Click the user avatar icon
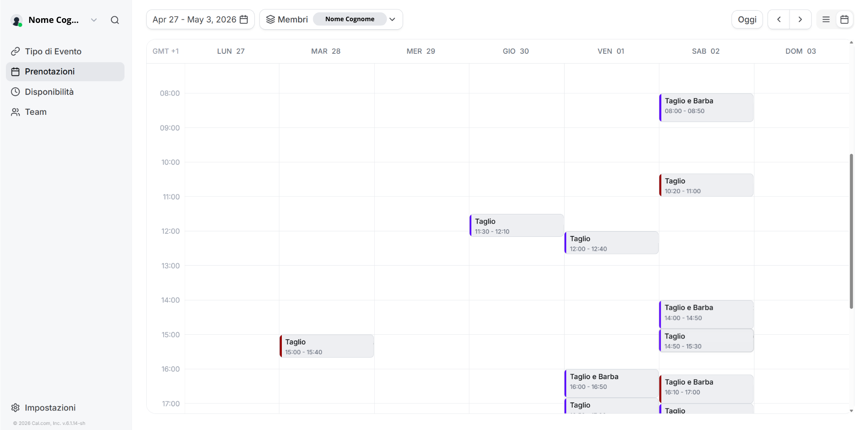This screenshot has height=430, width=868. pyautogui.click(x=17, y=20)
